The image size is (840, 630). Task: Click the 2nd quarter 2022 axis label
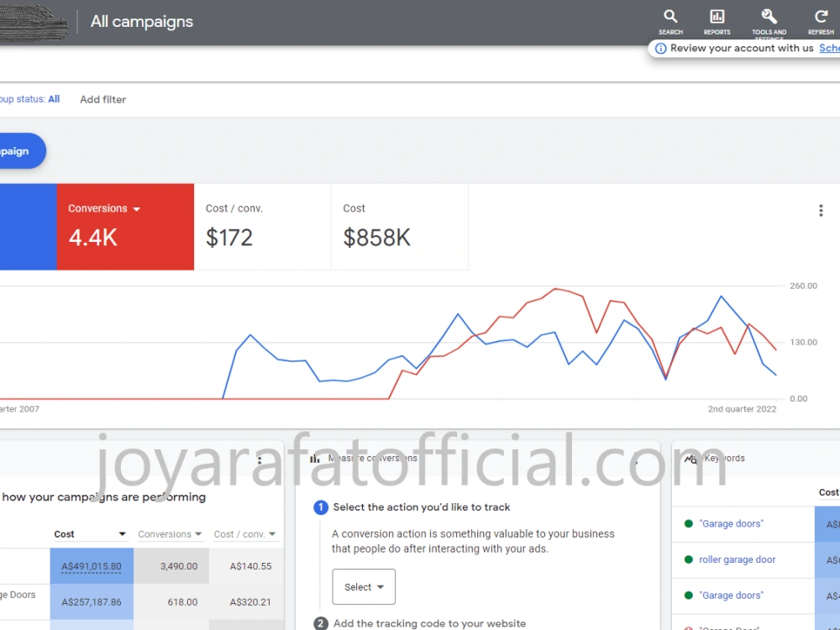pyautogui.click(x=742, y=409)
